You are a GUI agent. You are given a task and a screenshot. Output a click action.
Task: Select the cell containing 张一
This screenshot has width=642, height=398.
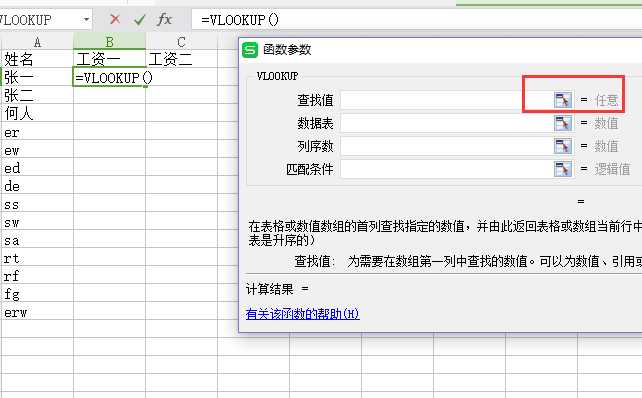click(x=37, y=77)
